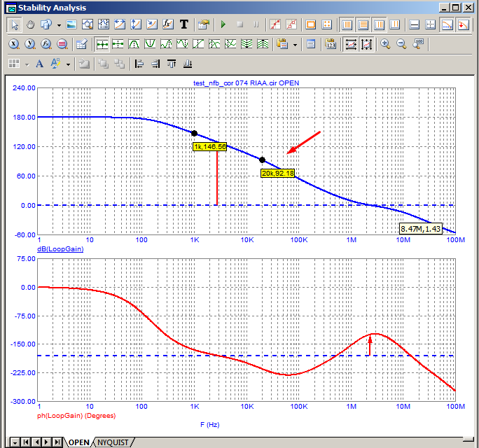Click the Align Right objects icon
The width and height of the screenshot is (479, 448).
click(x=155, y=64)
